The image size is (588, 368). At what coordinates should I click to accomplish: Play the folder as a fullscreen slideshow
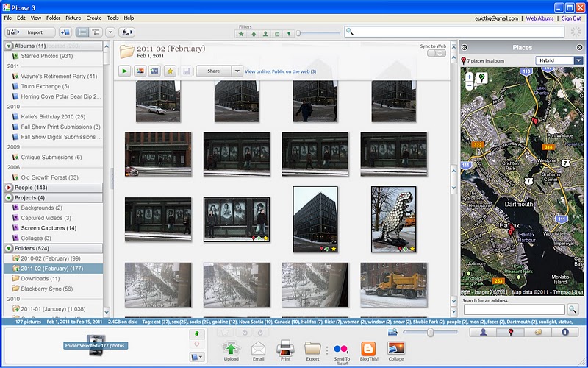click(124, 71)
